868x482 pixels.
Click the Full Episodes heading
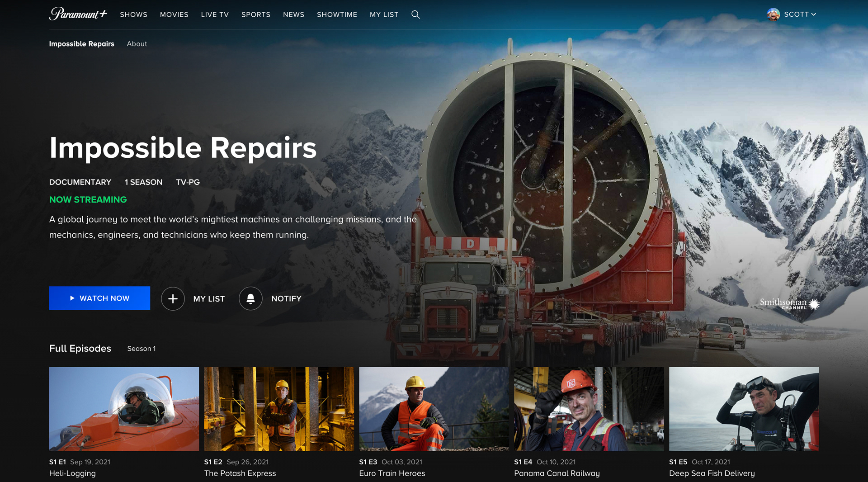click(x=80, y=349)
